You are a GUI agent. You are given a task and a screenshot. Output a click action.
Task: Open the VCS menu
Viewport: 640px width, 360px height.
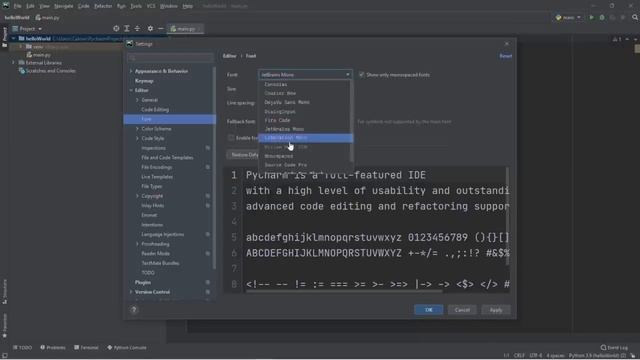[x=151, y=6]
